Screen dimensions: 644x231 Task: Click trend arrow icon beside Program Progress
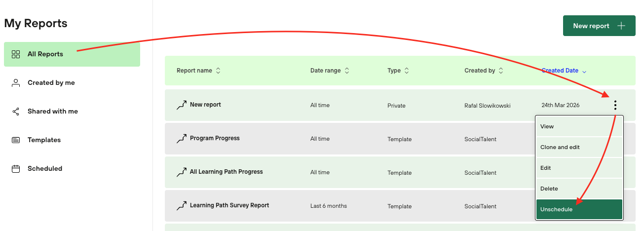coord(182,139)
